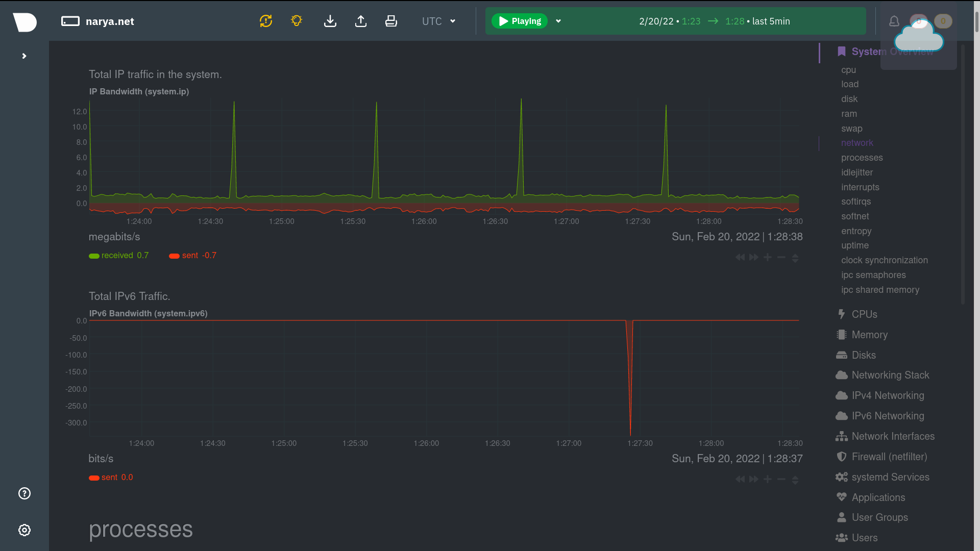Toggle the Playing button
This screenshot has width=980, height=551.
[519, 21]
